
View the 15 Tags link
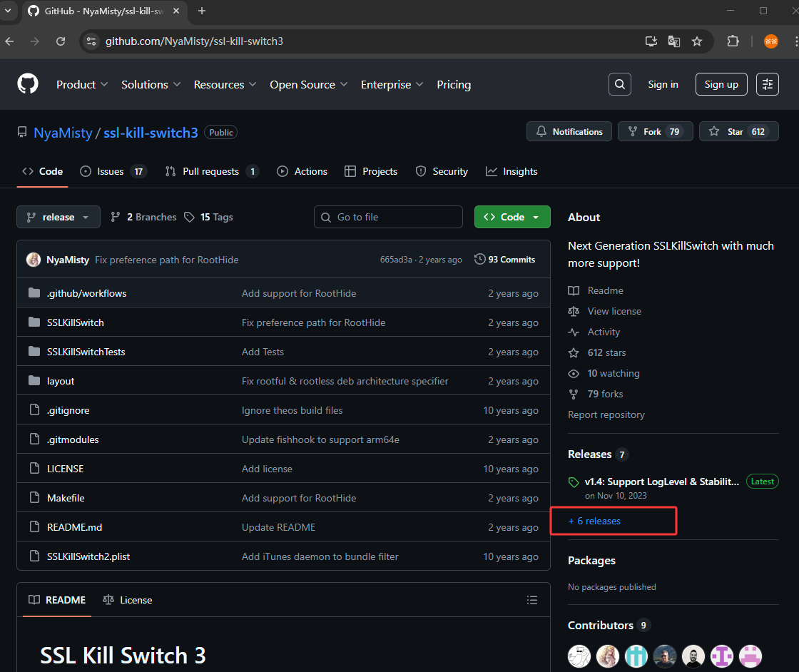point(208,217)
